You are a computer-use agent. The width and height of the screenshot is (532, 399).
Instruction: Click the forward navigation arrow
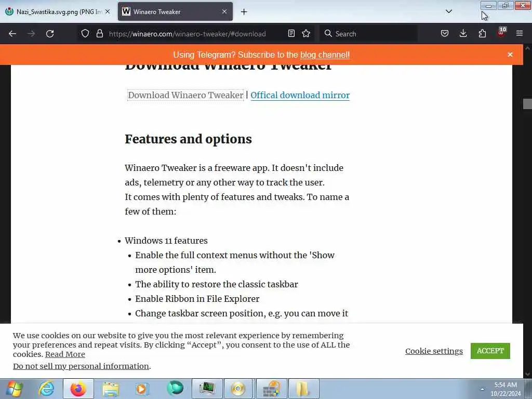coord(31,34)
